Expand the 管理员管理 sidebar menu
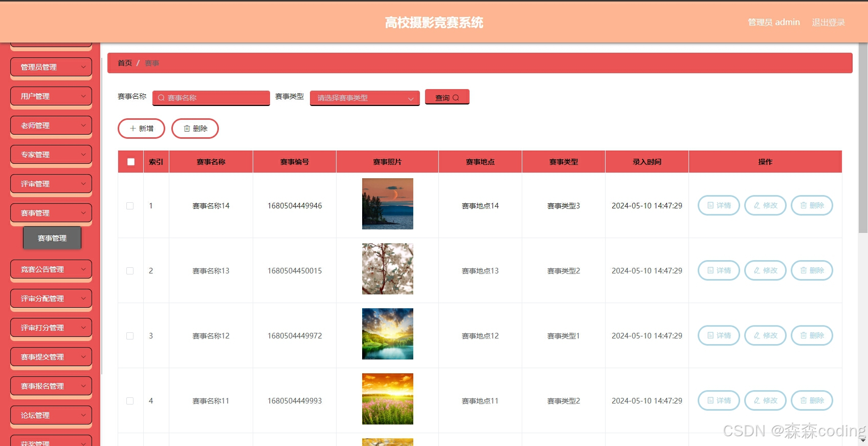The width and height of the screenshot is (868, 446). pos(51,67)
